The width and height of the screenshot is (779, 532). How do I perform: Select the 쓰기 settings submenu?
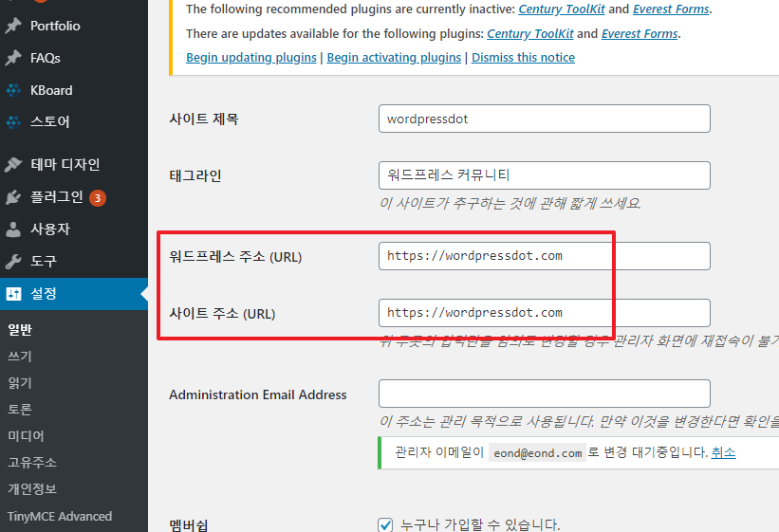click(20, 357)
